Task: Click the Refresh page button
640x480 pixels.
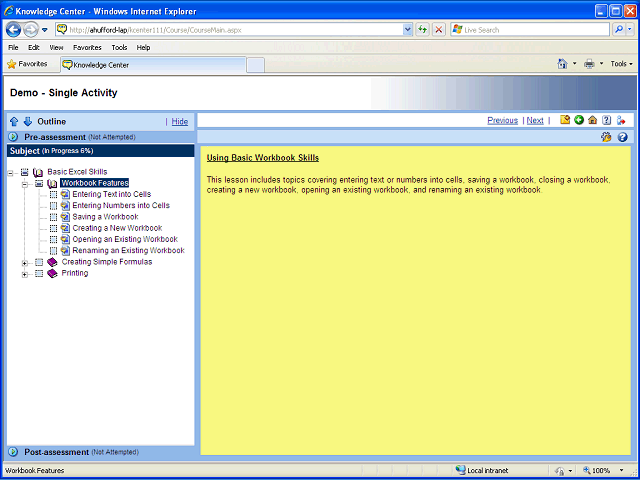Action: point(422,30)
